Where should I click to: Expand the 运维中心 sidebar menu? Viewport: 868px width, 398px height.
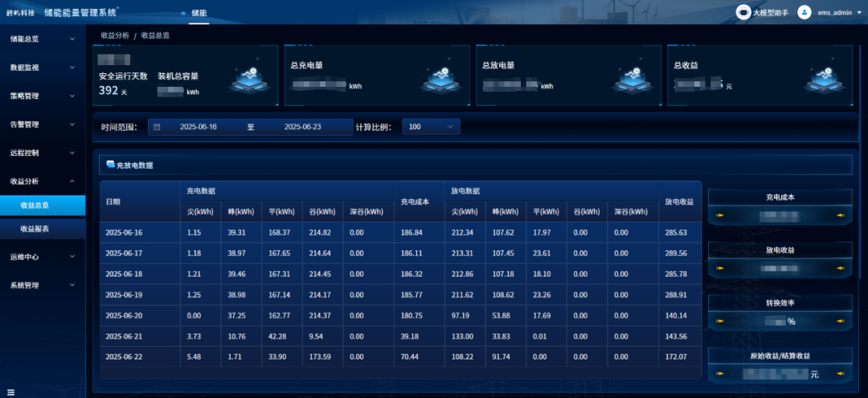[43, 256]
